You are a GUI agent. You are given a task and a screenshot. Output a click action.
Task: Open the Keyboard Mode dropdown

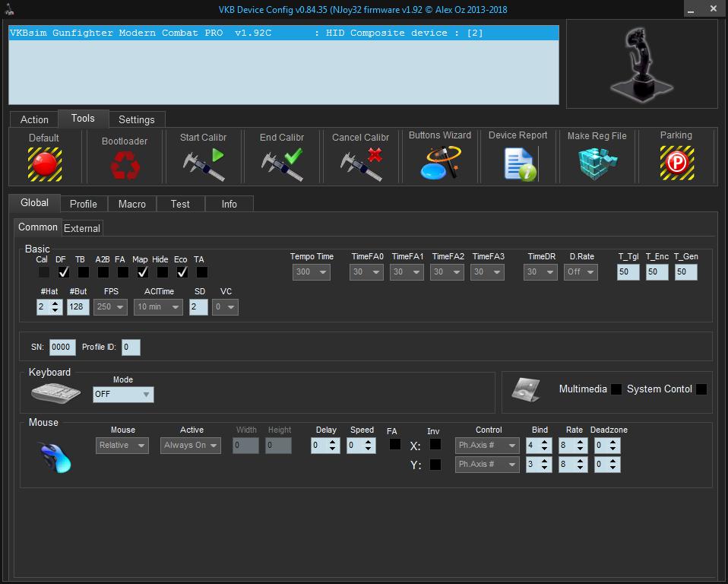coord(123,395)
